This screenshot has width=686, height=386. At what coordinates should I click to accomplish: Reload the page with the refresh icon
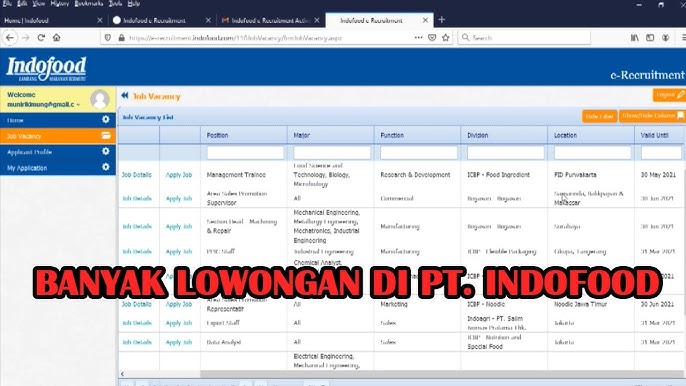coord(41,38)
